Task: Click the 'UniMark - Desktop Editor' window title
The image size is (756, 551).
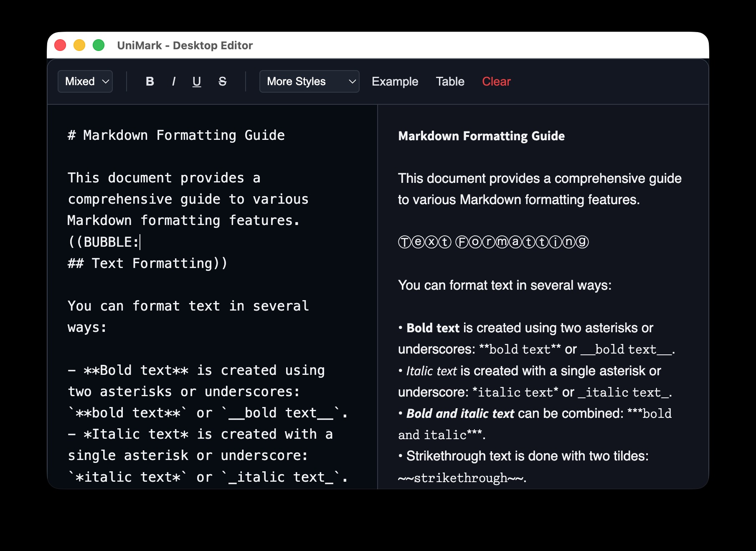Action: [185, 45]
